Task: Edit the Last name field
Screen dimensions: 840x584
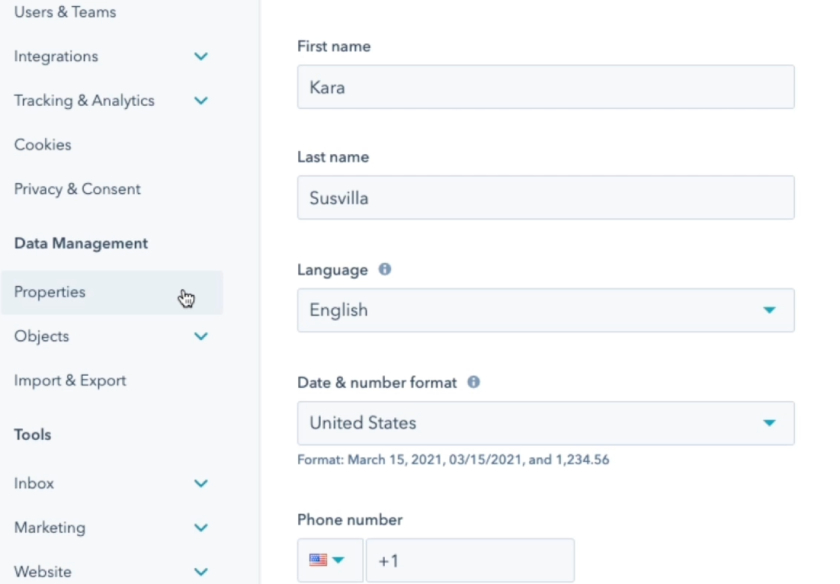Action: tap(546, 198)
